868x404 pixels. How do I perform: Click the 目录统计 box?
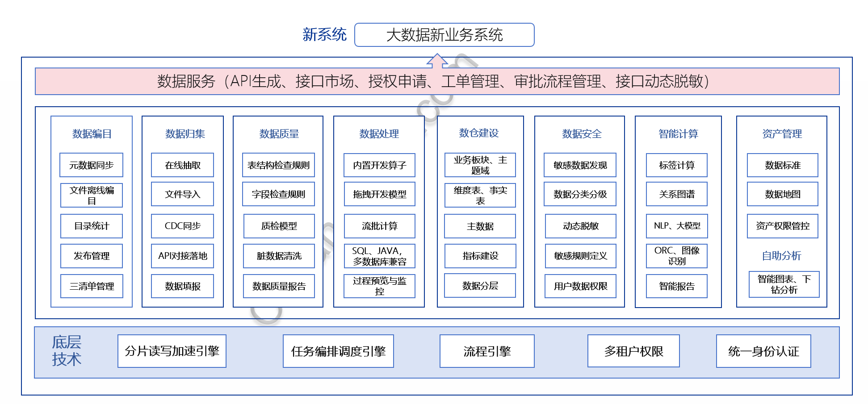[92, 226]
